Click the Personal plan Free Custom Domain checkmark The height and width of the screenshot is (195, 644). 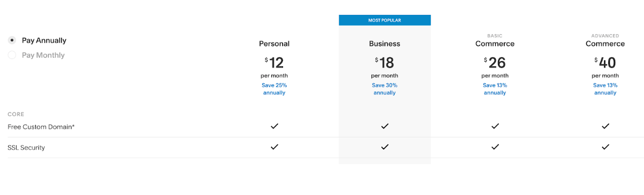(x=275, y=126)
